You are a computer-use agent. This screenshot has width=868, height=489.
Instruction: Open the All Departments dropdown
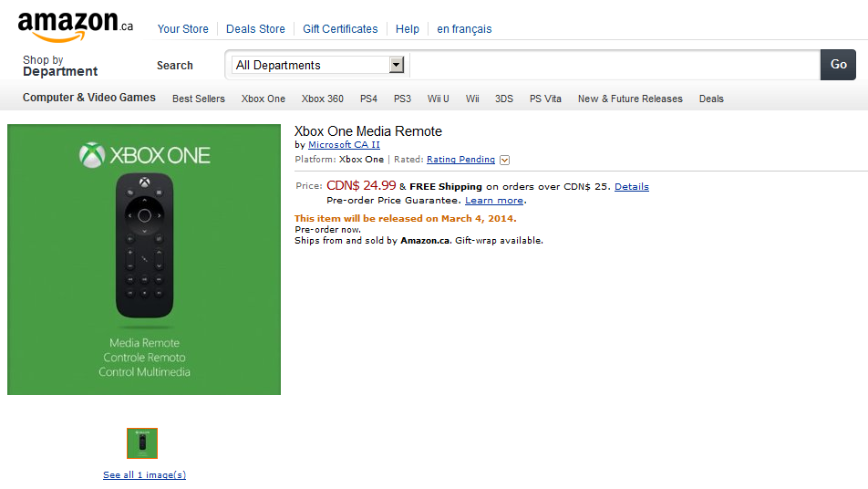(318, 65)
